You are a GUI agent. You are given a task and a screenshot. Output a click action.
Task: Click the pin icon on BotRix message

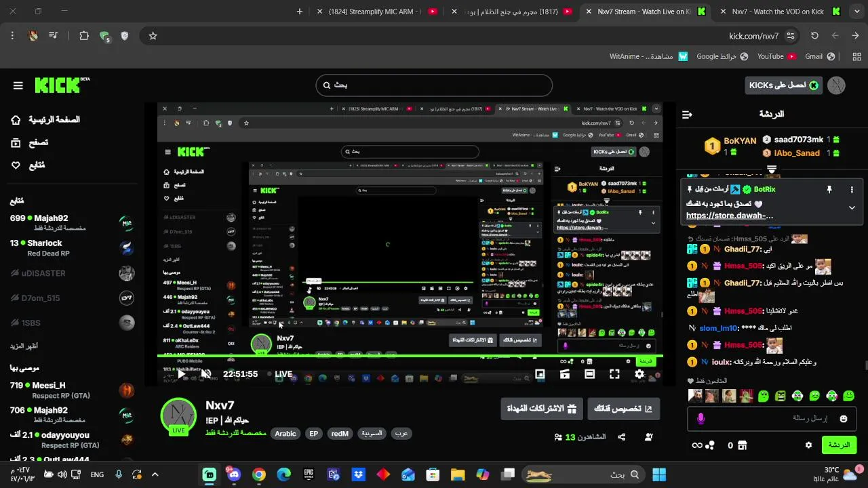click(x=829, y=190)
